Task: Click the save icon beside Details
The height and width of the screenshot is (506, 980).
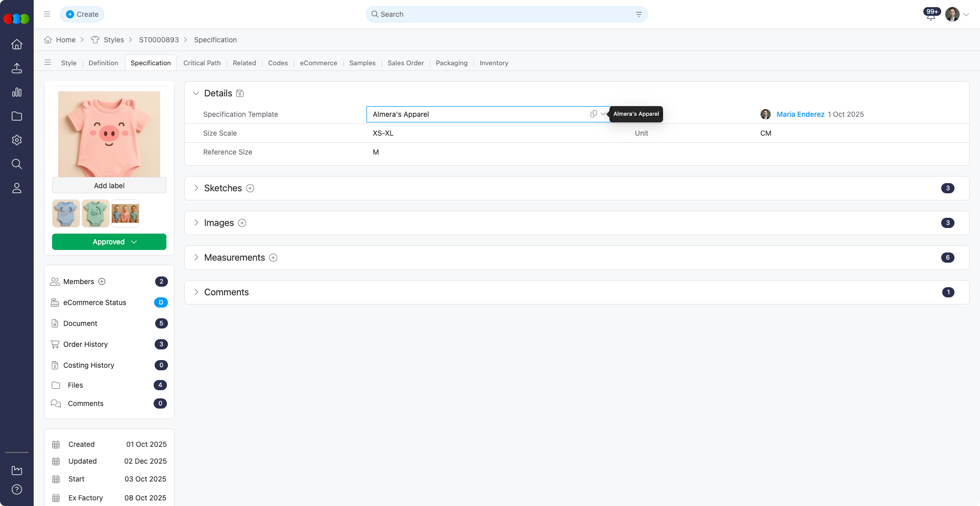Action: [x=240, y=93]
